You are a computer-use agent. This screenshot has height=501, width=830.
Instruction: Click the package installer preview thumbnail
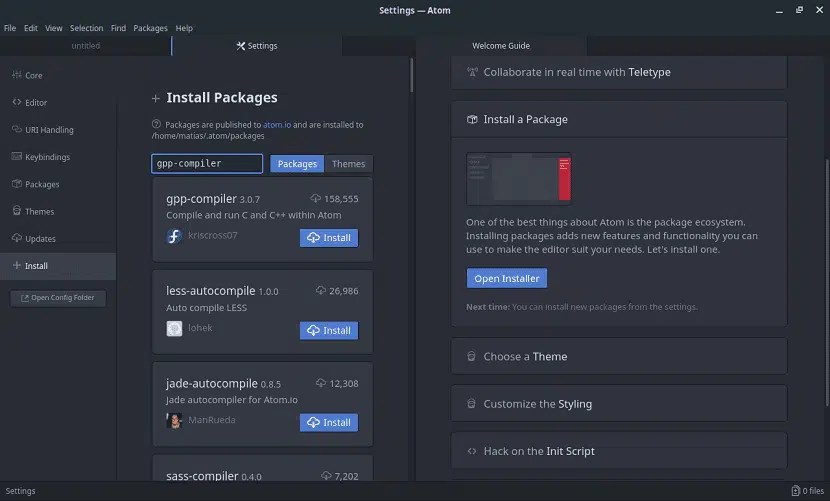pyautogui.click(x=519, y=179)
